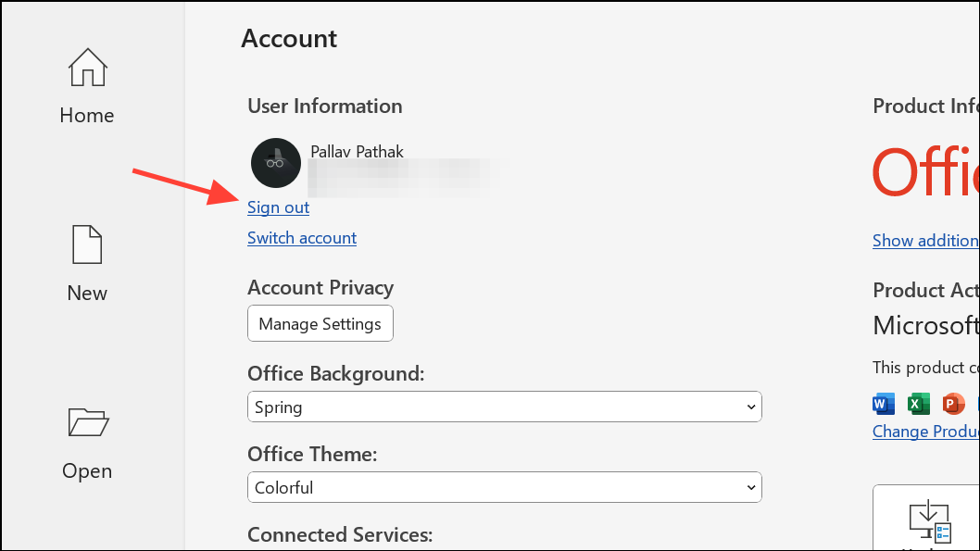
Task: Click the Change Product Key link
Action: pyautogui.click(x=925, y=432)
